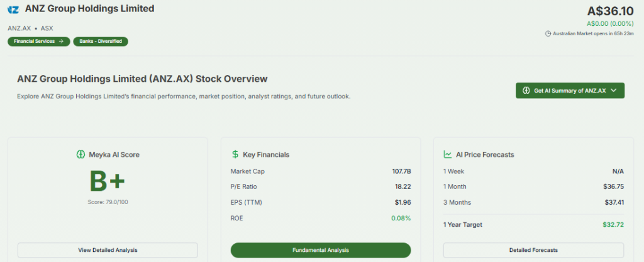The width and height of the screenshot is (644, 262).
Task: Open the Banks - Diversified industry tag
Action: point(101,42)
